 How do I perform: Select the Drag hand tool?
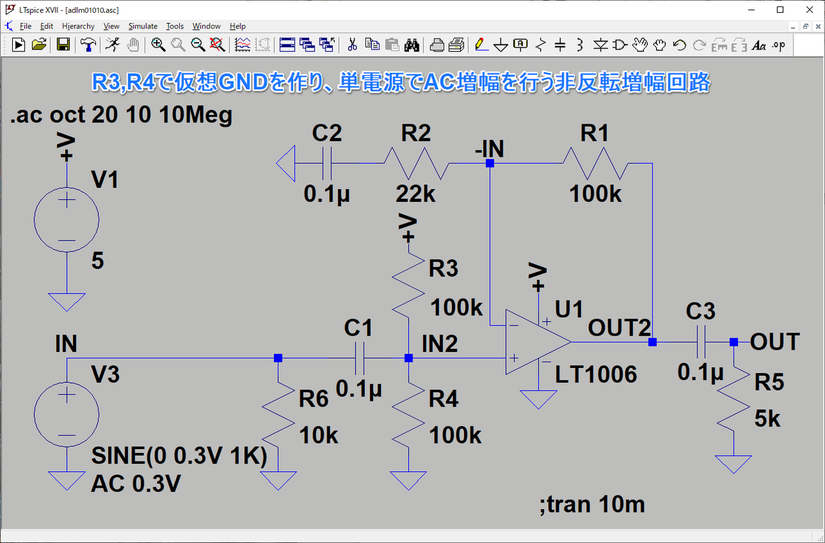click(x=660, y=45)
